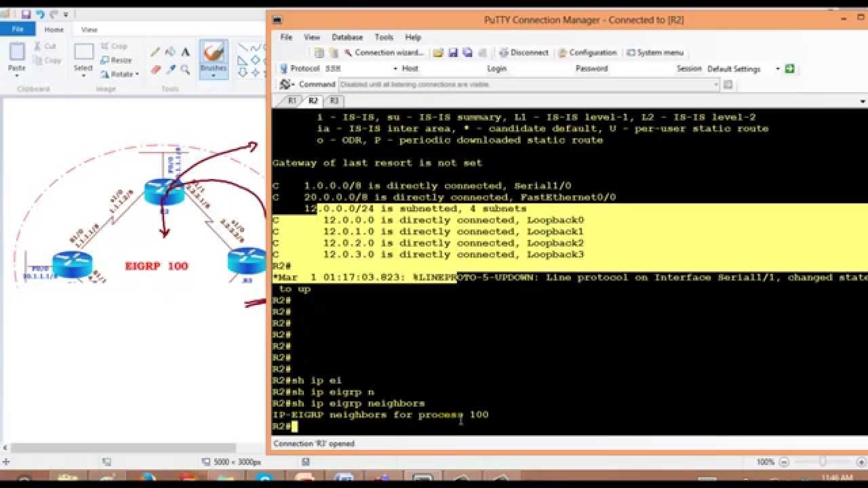The height and width of the screenshot is (488, 868).
Task: Click the line shape in shapes gallery
Action: 243,47
